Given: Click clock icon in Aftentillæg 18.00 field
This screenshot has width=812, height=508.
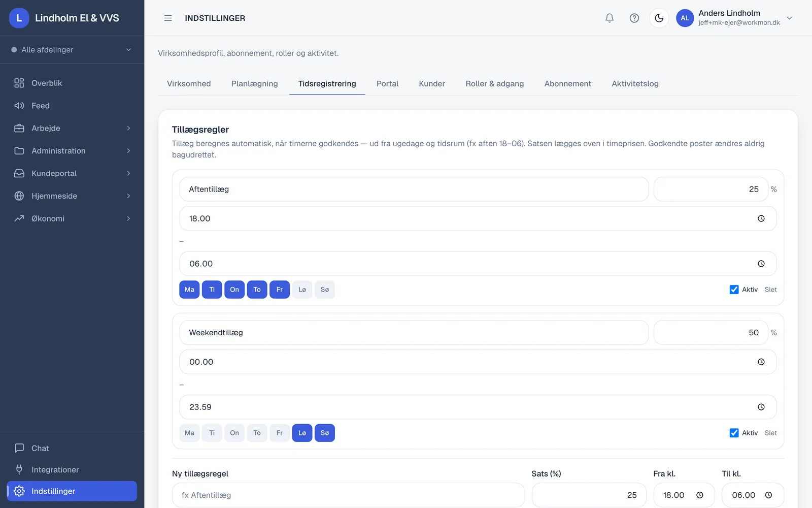Looking at the screenshot, I should [x=761, y=218].
